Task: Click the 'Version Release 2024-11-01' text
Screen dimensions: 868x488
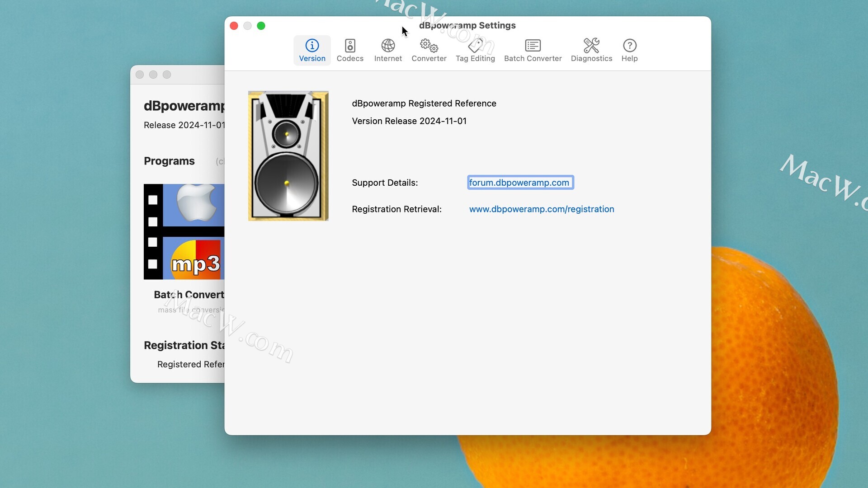Action: [409, 121]
